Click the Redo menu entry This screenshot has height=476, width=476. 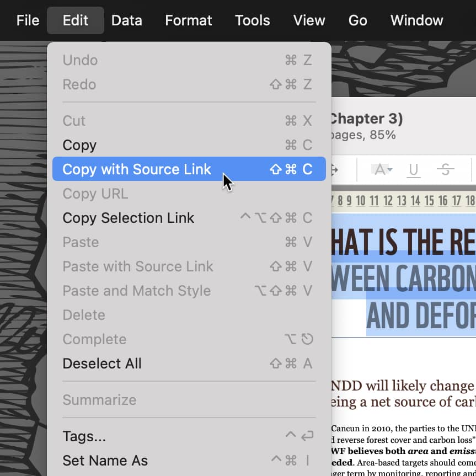189,84
